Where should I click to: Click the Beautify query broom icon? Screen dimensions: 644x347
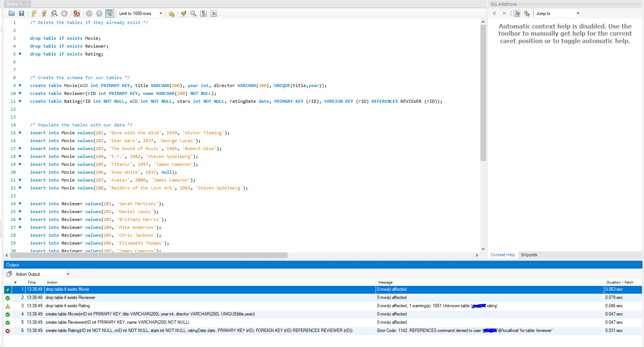coord(183,14)
